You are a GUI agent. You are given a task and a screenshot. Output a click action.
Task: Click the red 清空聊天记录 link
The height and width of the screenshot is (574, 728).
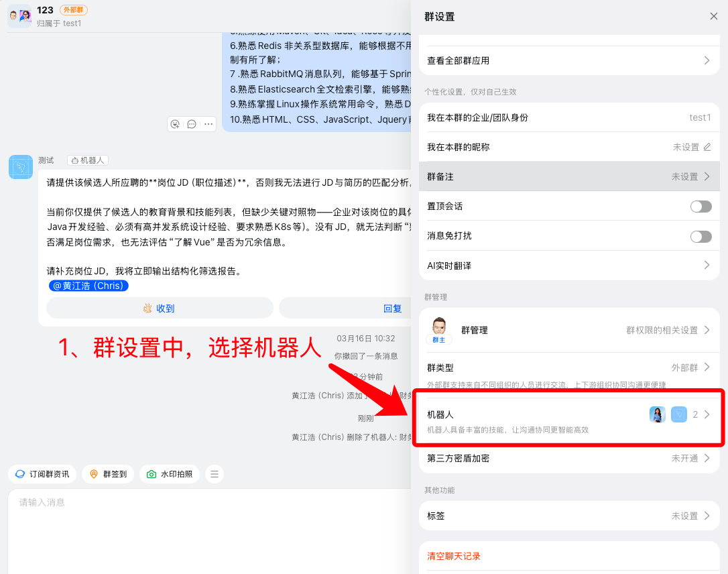pos(454,556)
